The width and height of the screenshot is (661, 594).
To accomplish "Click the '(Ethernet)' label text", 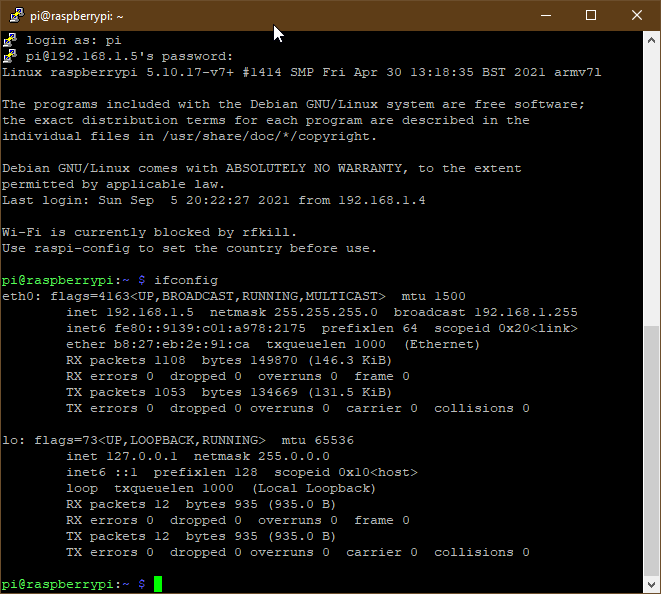I will 442,344.
